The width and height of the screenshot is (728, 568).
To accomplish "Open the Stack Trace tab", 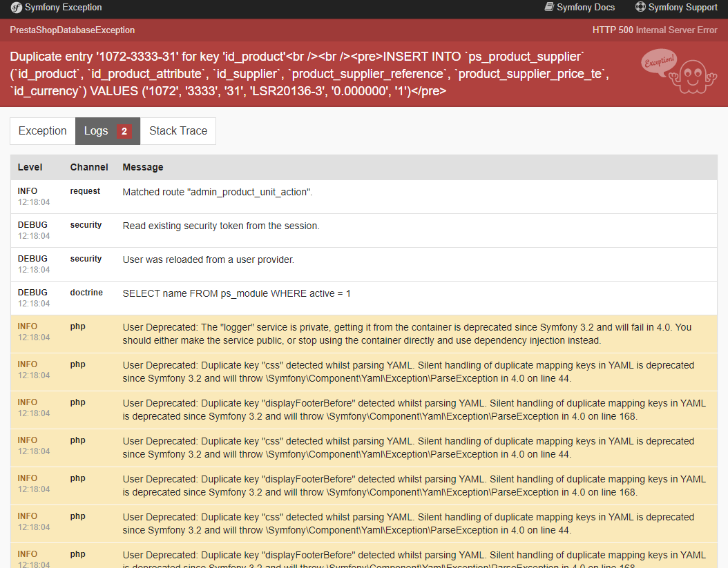I will pyautogui.click(x=178, y=131).
